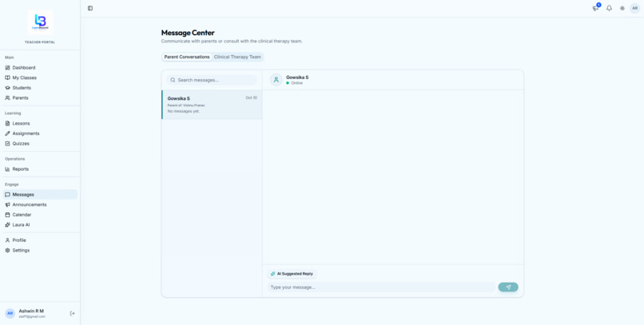Click Gowsika S avatar in chat header
This screenshot has width=644, height=325.
pyautogui.click(x=276, y=80)
